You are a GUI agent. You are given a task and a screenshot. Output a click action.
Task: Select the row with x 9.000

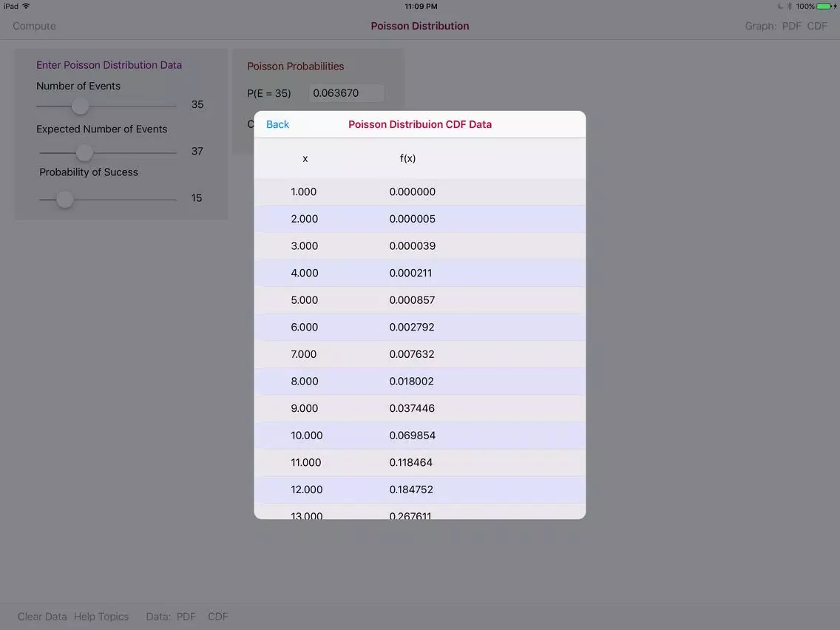(420, 408)
